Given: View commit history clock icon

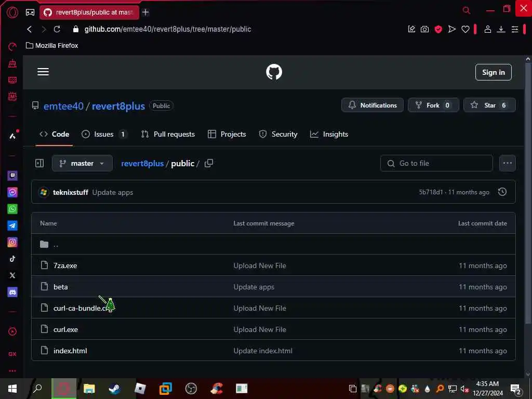Looking at the screenshot, I should click(502, 192).
